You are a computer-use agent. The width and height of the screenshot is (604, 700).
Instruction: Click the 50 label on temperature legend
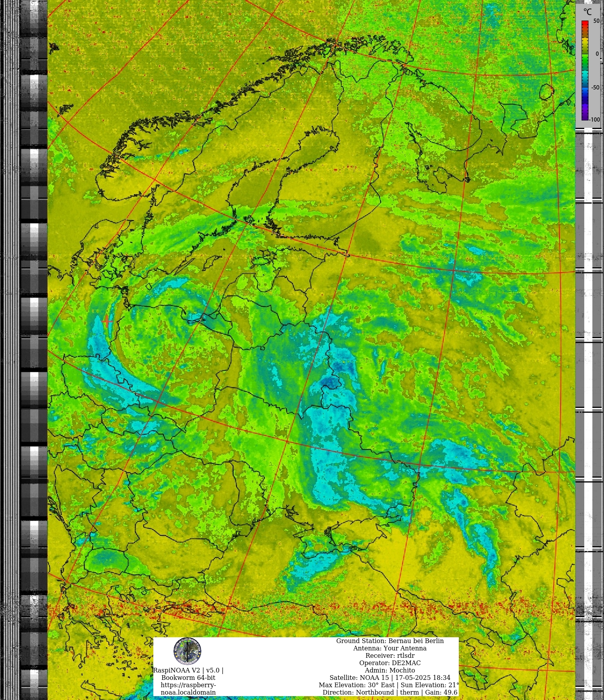[596, 21]
